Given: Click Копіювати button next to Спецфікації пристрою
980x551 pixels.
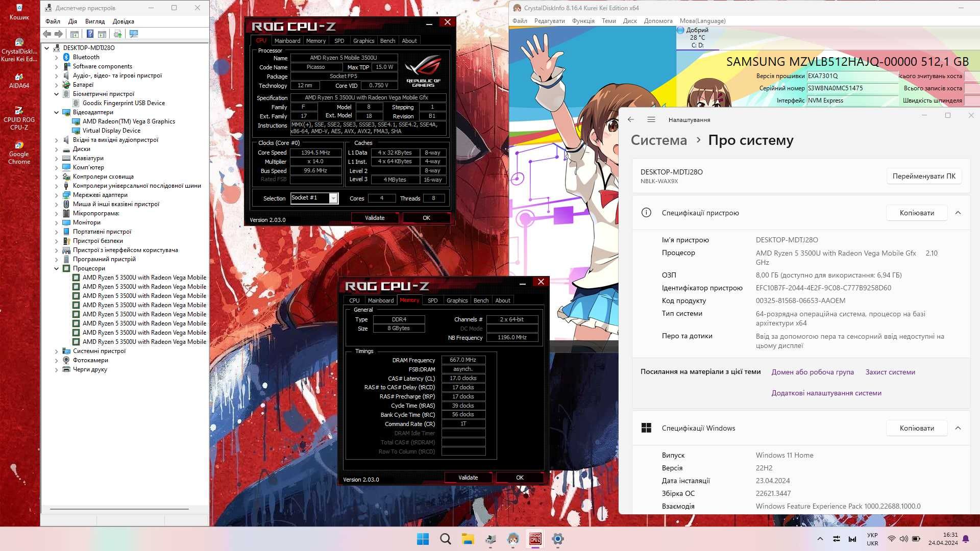Looking at the screenshot, I should pos(916,213).
